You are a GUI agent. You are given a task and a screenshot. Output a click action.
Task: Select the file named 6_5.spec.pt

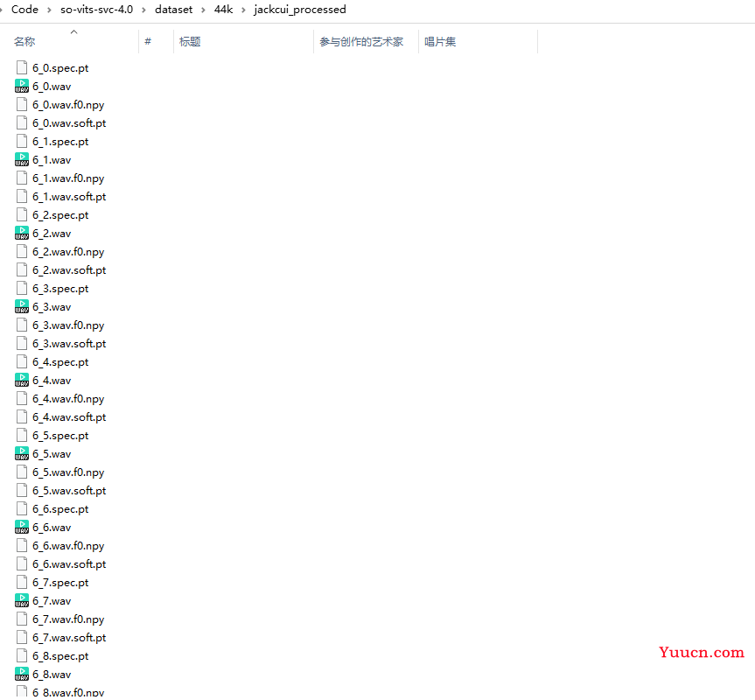[x=60, y=436]
